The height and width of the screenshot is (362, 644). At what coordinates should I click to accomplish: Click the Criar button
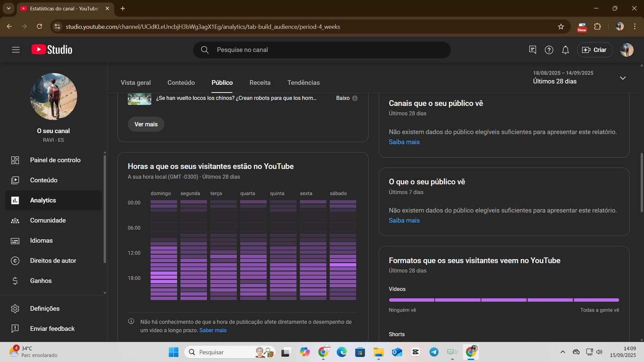point(594,50)
